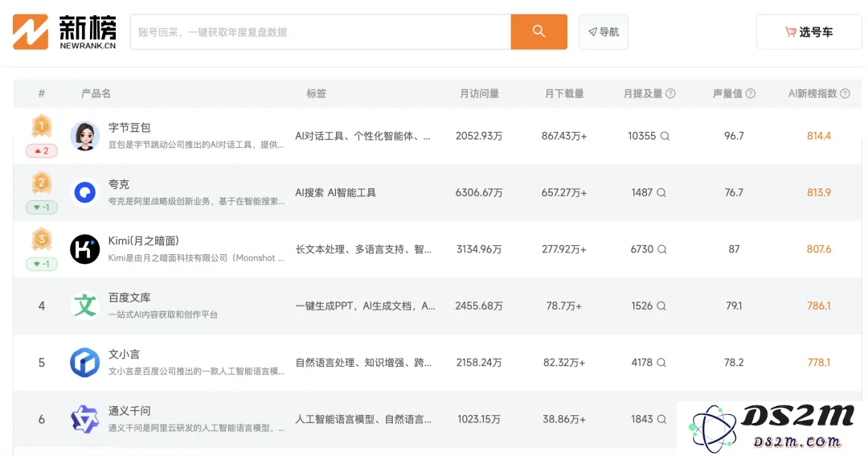Click monthly visits value 2052.93万

tap(479, 136)
